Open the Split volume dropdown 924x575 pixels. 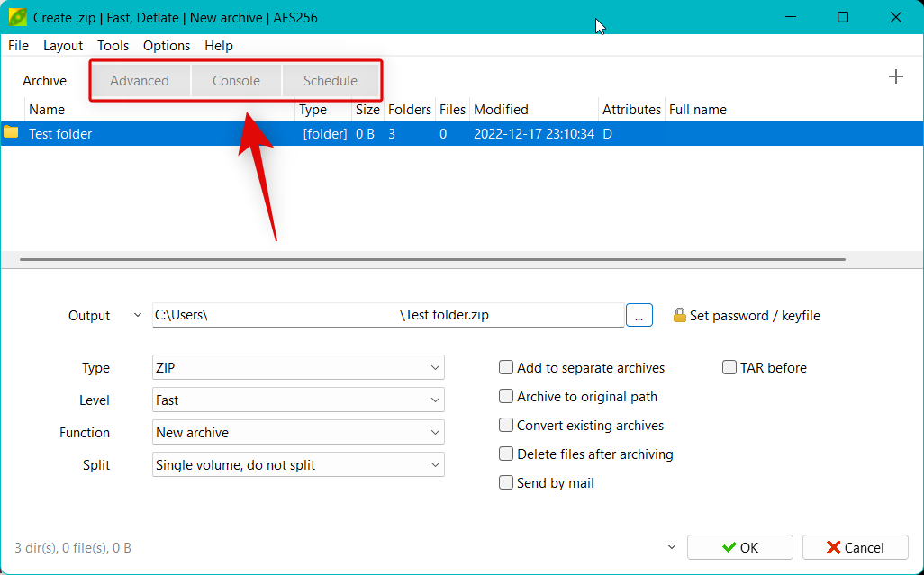(x=298, y=465)
